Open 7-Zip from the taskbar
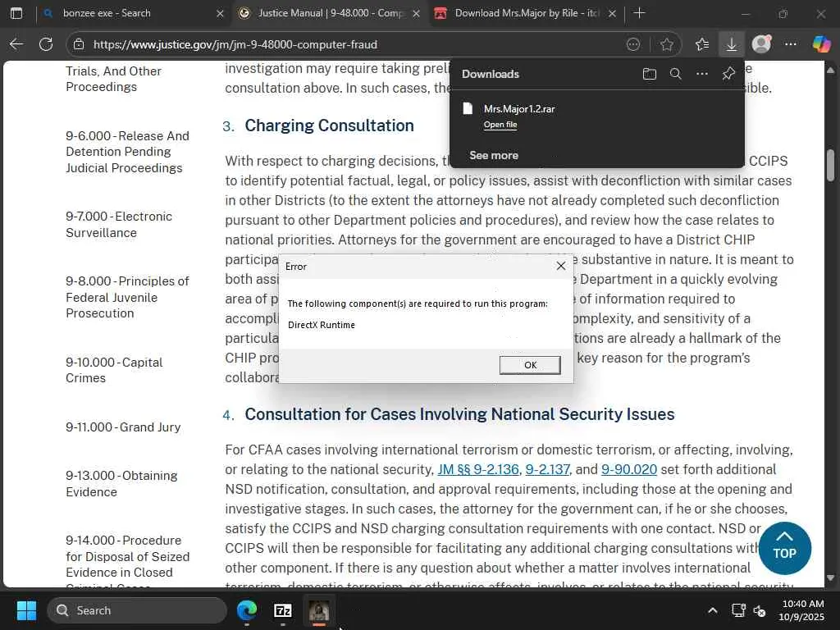Image resolution: width=840 pixels, height=630 pixels. 283,610
